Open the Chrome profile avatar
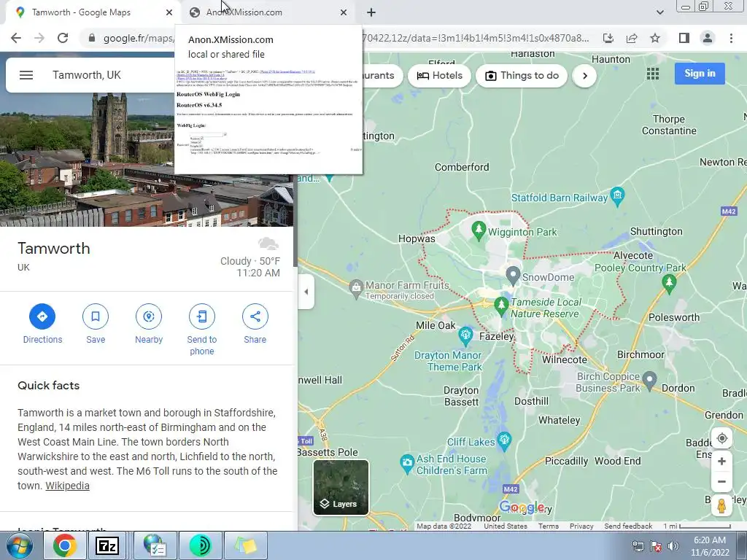The height and width of the screenshot is (560, 747). pyautogui.click(x=708, y=38)
